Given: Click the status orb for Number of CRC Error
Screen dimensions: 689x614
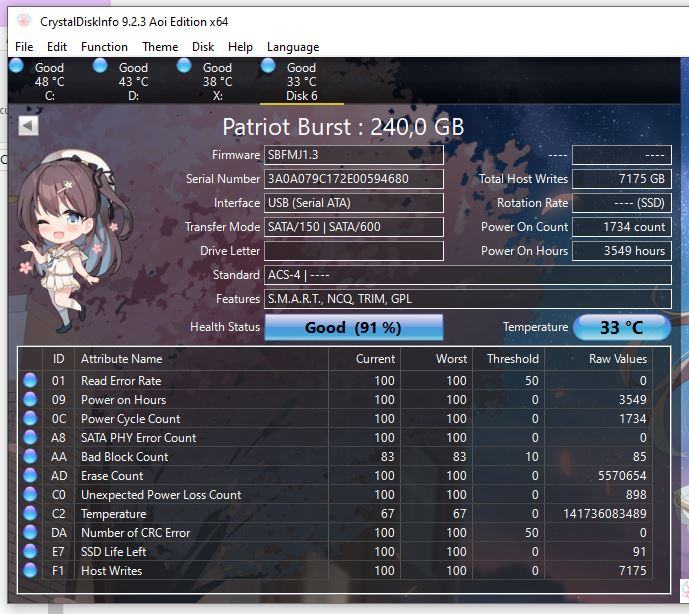Looking at the screenshot, I should pos(30,532).
